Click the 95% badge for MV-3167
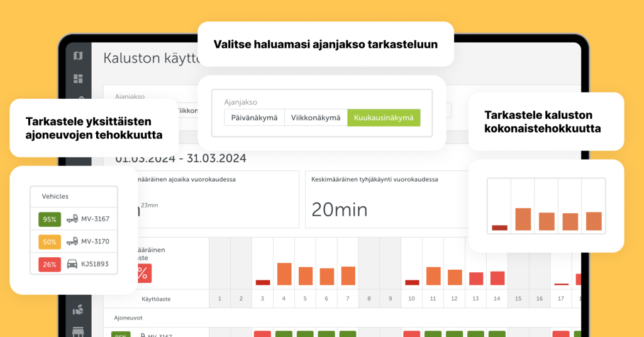Viewport: 644px width, 337px height. click(50, 219)
